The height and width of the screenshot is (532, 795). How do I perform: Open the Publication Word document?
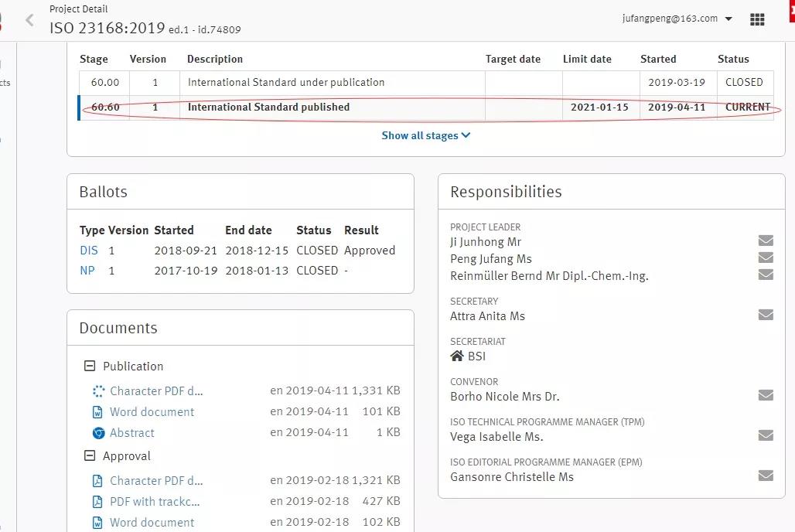(152, 412)
